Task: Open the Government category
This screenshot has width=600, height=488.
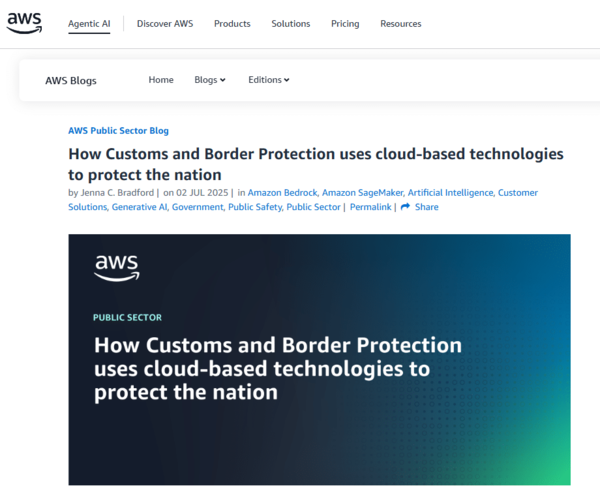Action: click(x=197, y=207)
